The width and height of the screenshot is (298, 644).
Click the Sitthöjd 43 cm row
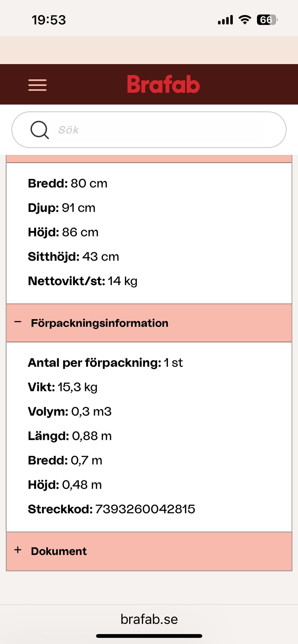click(x=74, y=257)
